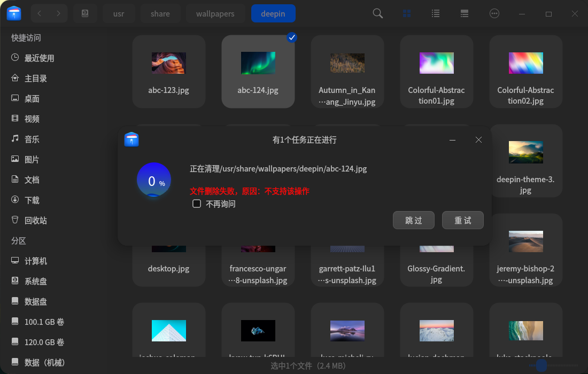This screenshot has width=588, height=374.
Task: Enable the 不再询问 checkbox
Action: click(197, 204)
